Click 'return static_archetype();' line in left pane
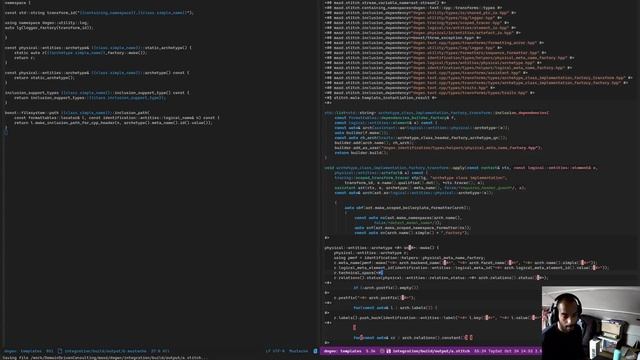The height and width of the screenshot is (360, 640). click(44, 78)
